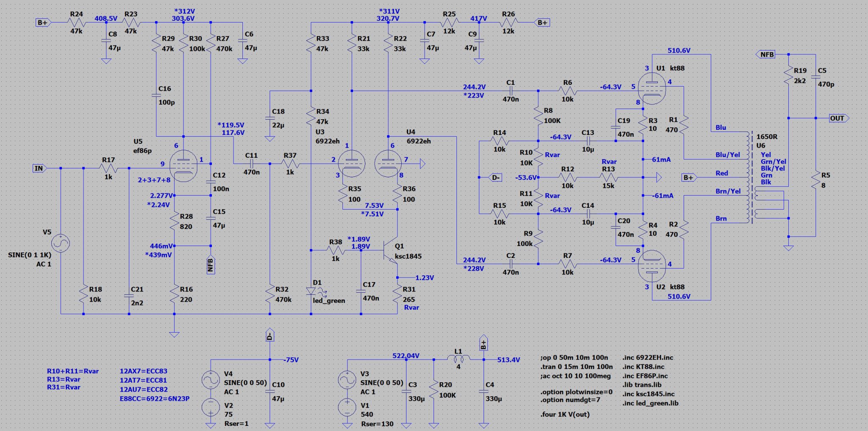The image size is (868, 431).
Task: Select capacitor C16 100p symbol
Action: pos(156,95)
